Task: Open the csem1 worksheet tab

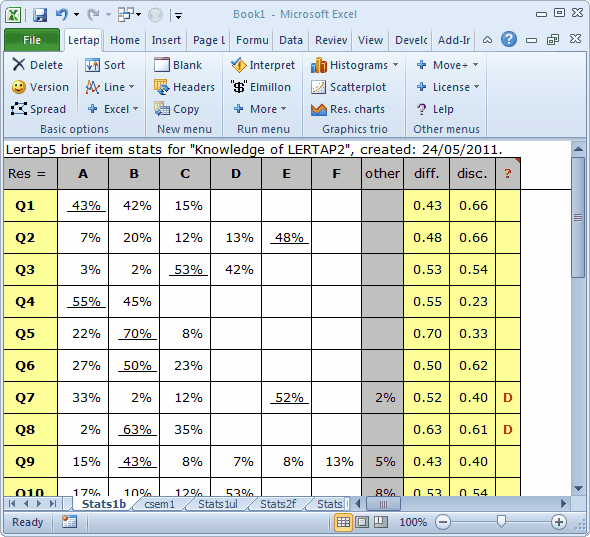Action: 160,504
